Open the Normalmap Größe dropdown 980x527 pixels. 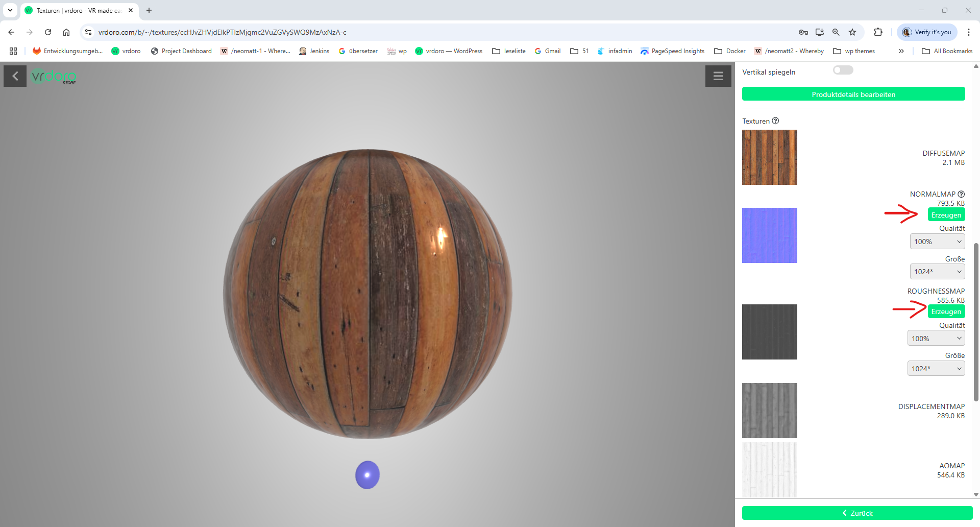937,272
